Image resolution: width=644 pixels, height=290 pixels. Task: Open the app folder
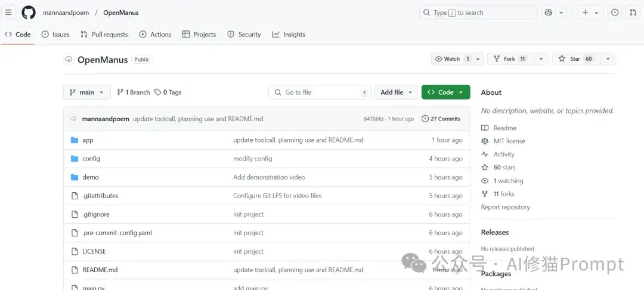pos(88,140)
